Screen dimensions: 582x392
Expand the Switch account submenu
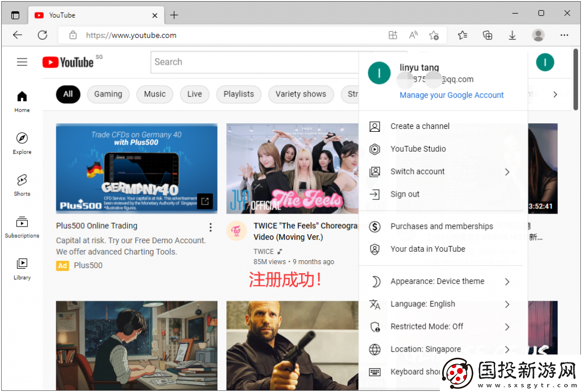[417, 172]
